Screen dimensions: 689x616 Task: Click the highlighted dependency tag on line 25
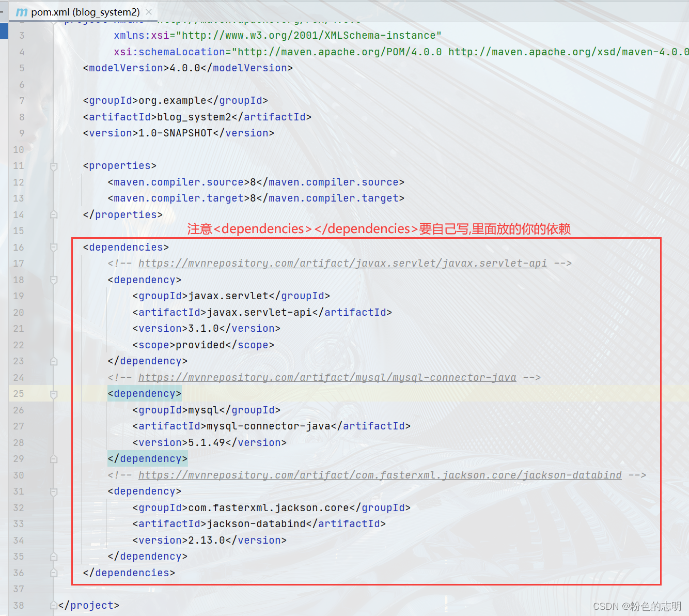[x=145, y=394]
